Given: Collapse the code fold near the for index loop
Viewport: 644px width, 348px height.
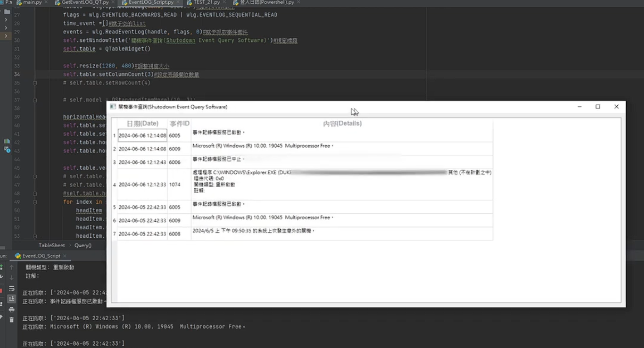Looking at the screenshot, I should 35,202.
